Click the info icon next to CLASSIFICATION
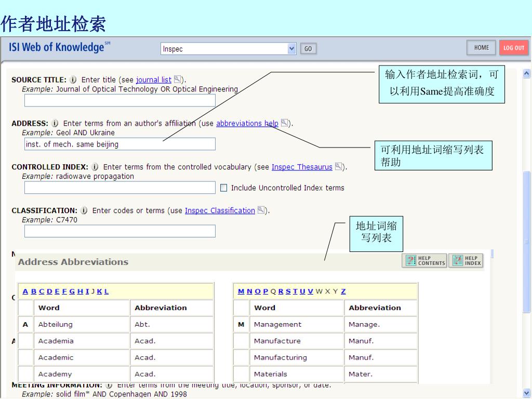The image size is (532, 399). [84, 210]
